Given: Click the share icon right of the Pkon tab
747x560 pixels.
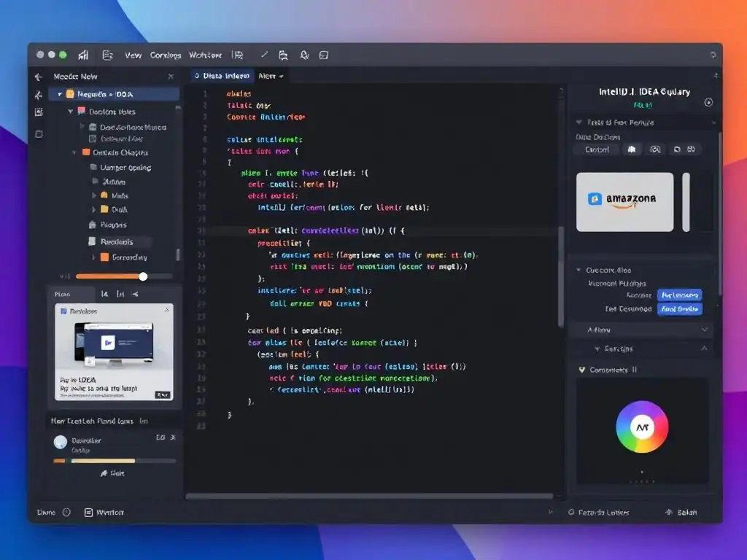Looking at the screenshot, I should tap(135, 295).
